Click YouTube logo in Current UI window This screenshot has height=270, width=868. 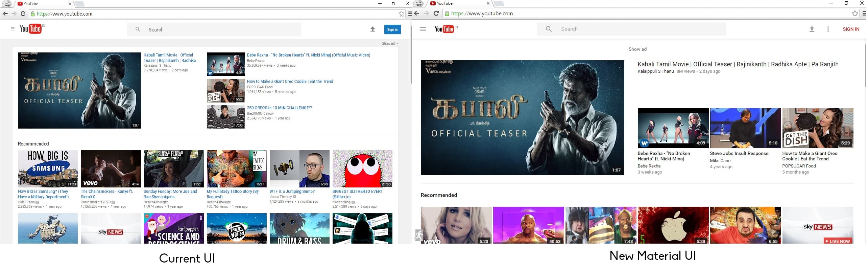point(30,29)
